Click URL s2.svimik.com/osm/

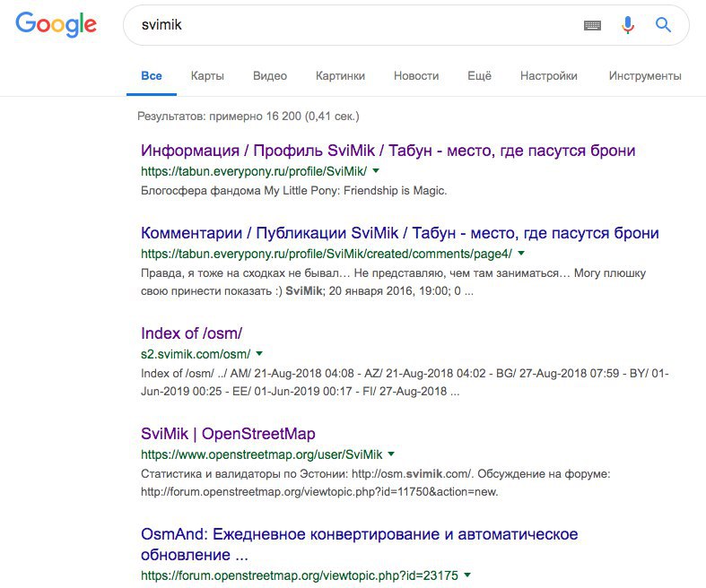point(196,354)
